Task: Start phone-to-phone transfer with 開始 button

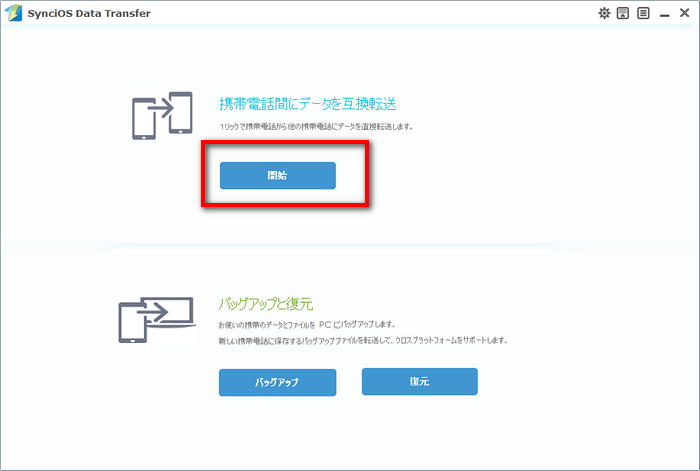Action: point(278,175)
